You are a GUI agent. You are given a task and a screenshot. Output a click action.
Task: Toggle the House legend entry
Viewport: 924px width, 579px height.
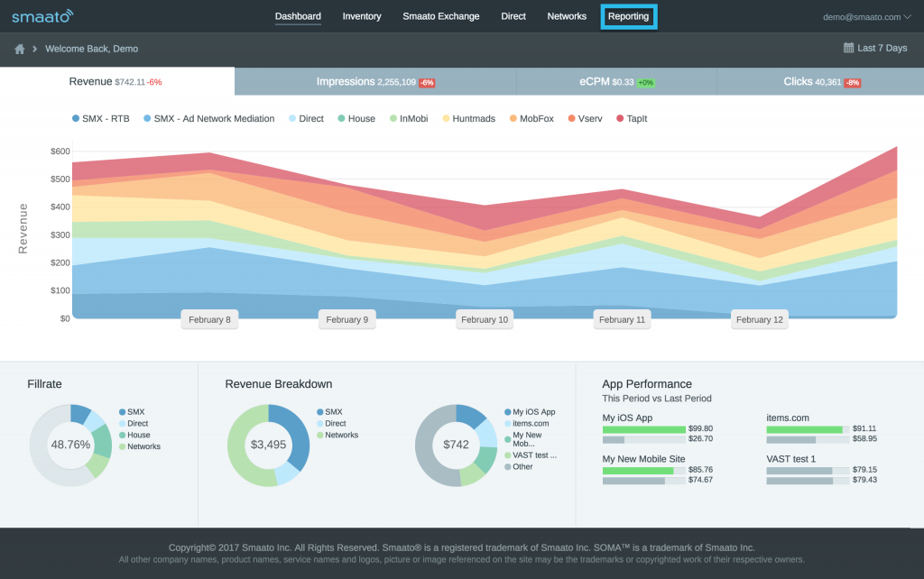click(356, 118)
